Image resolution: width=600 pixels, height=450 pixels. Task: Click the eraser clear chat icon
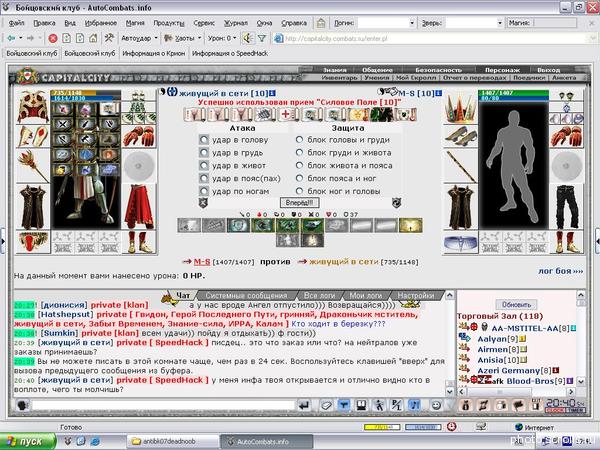click(x=326, y=405)
